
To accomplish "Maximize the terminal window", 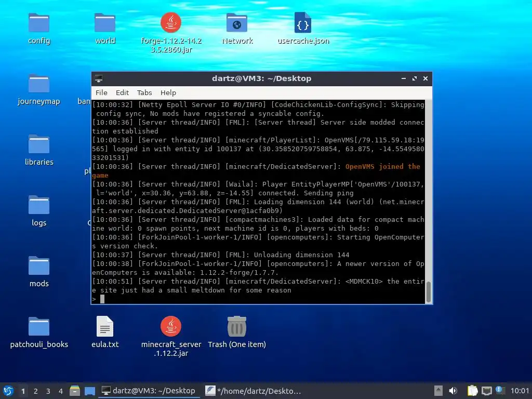I will (x=414, y=78).
